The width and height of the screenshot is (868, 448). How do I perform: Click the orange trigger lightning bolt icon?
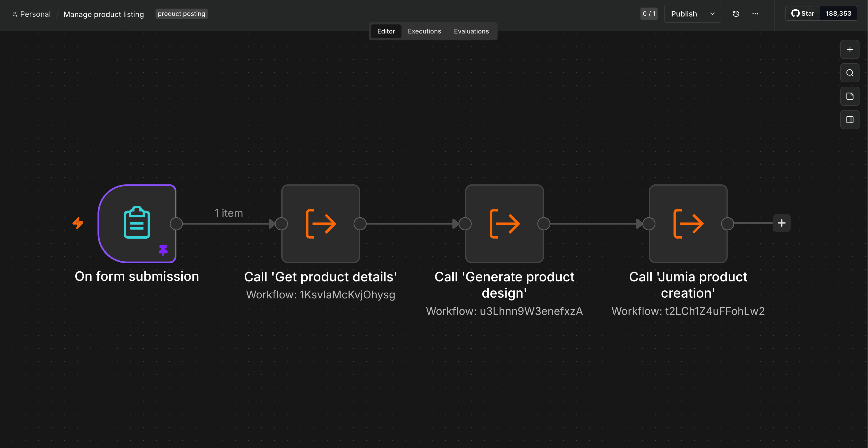78,223
